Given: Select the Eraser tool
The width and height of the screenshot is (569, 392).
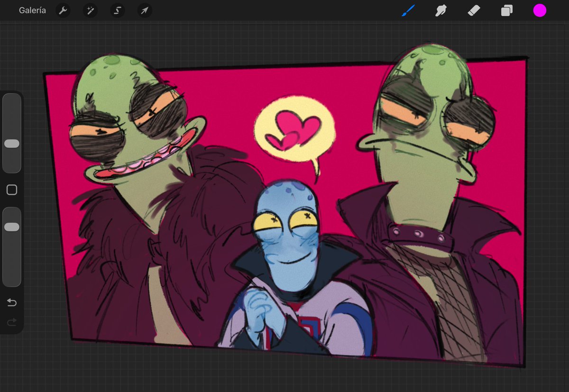Looking at the screenshot, I should 474,10.
